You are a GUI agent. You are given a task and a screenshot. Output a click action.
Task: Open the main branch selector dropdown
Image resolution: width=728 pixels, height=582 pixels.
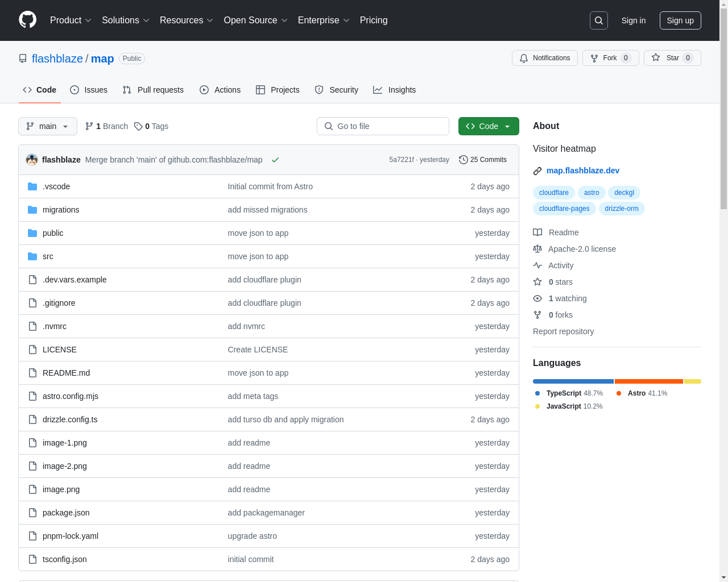[48, 126]
